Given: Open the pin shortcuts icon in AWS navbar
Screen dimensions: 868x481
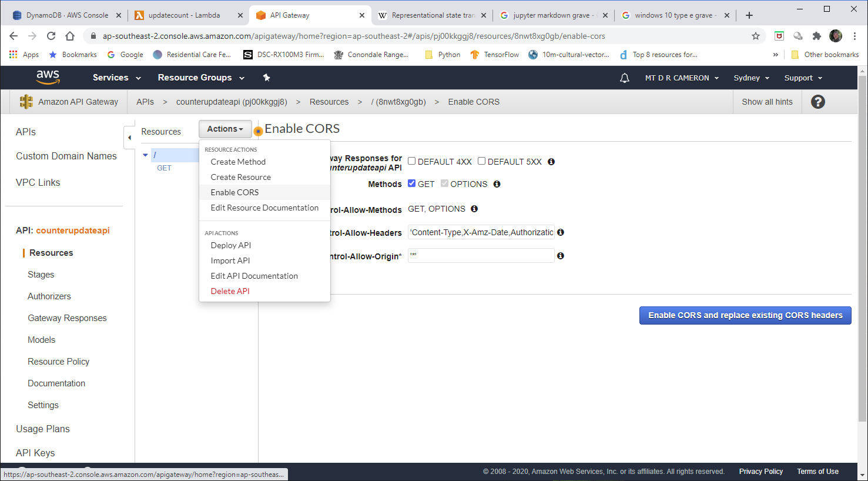Looking at the screenshot, I should coord(266,78).
